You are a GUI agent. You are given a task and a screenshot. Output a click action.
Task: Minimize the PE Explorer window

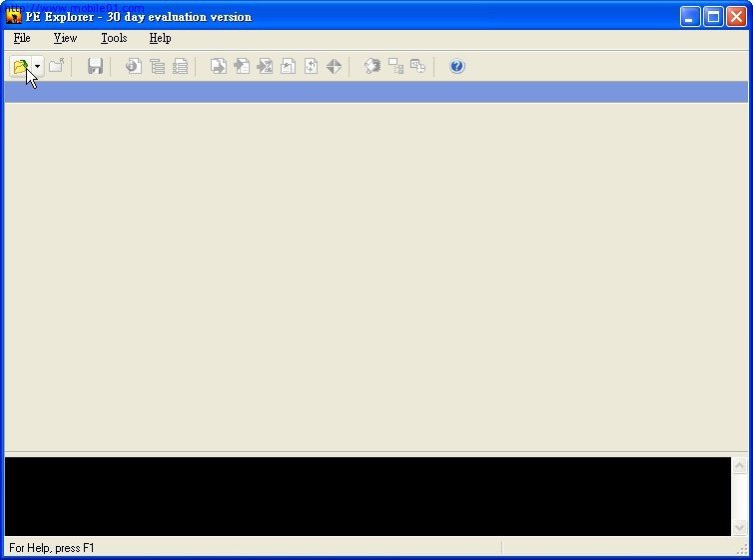[690, 17]
